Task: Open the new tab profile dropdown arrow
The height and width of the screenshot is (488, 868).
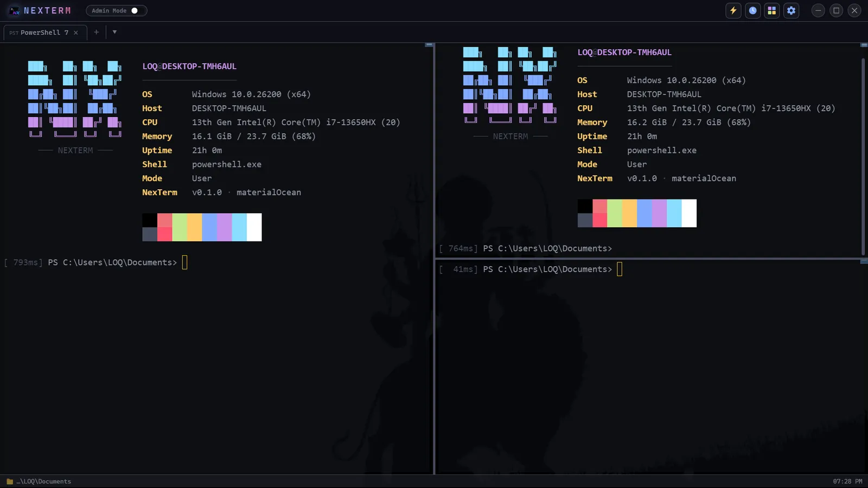Action: [114, 32]
